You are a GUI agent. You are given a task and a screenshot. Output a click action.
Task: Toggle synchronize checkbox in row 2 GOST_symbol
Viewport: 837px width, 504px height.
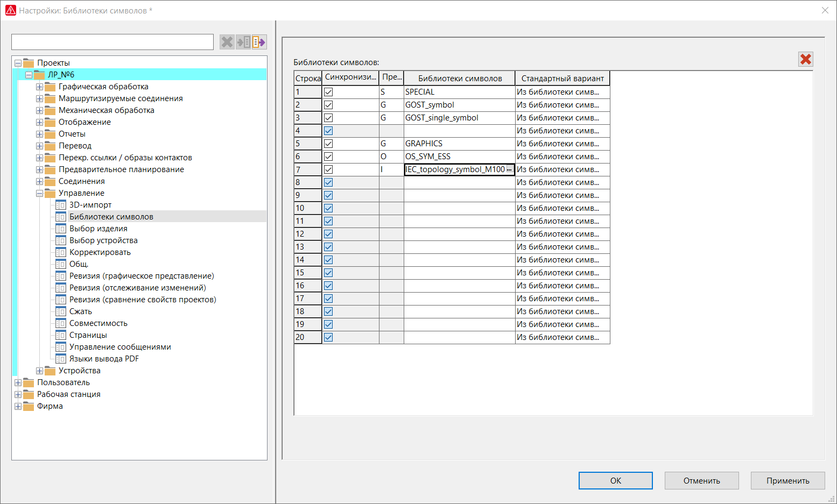point(328,105)
